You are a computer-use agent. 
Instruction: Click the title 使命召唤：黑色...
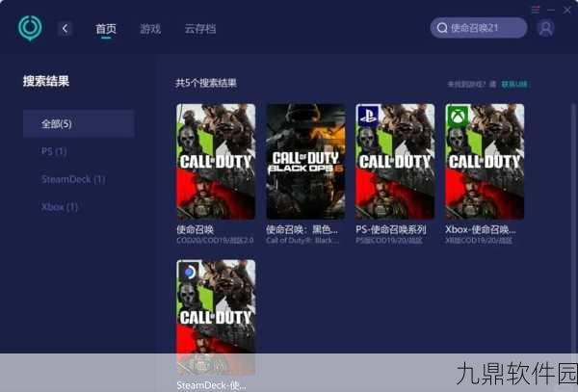tap(302, 229)
